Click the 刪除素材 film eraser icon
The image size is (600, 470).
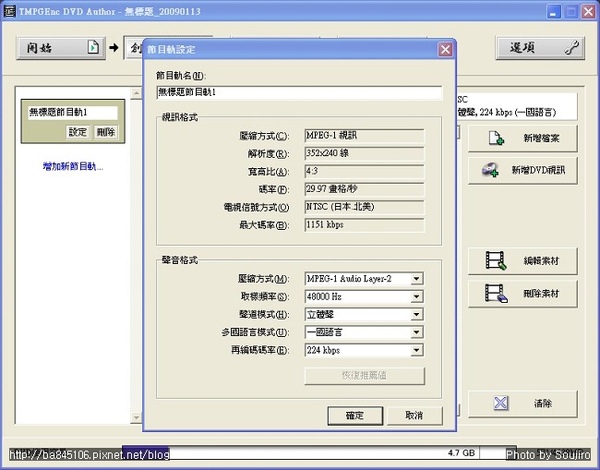[x=496, y=294]
